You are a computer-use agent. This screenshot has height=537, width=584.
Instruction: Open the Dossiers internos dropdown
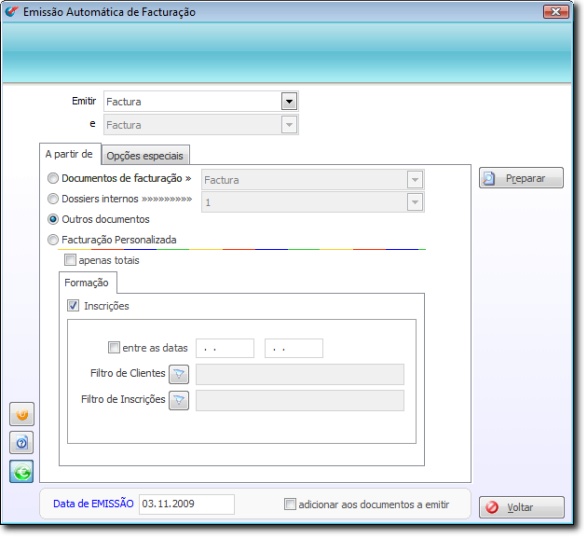coord(415,202)
